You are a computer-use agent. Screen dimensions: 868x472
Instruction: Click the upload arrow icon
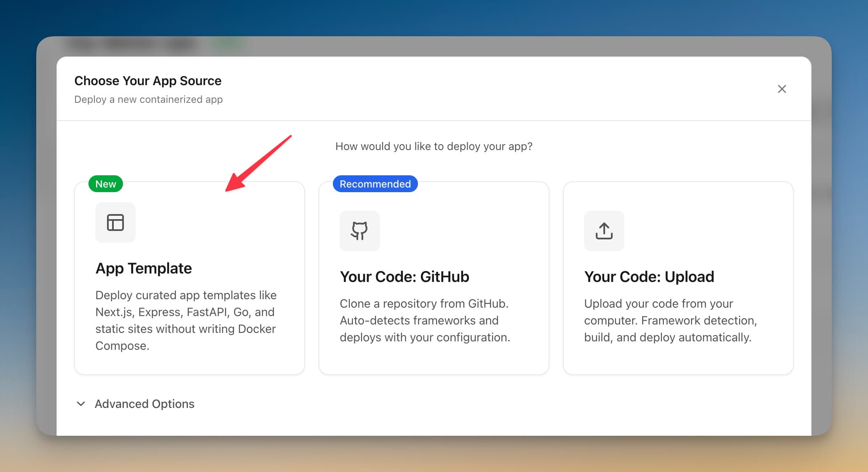tap(604, 231)
